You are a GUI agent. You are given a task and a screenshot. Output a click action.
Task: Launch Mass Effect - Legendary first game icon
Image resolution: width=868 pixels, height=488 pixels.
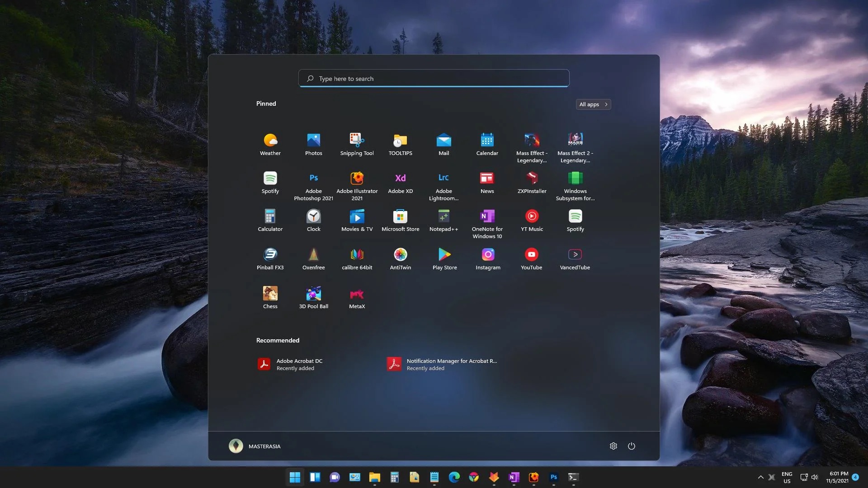click(x=532, y=148)
